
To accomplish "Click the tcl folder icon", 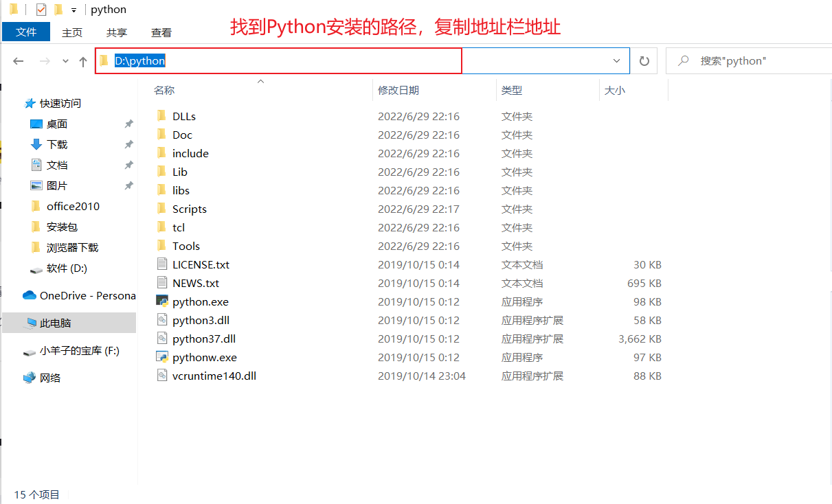I will 162,227.
